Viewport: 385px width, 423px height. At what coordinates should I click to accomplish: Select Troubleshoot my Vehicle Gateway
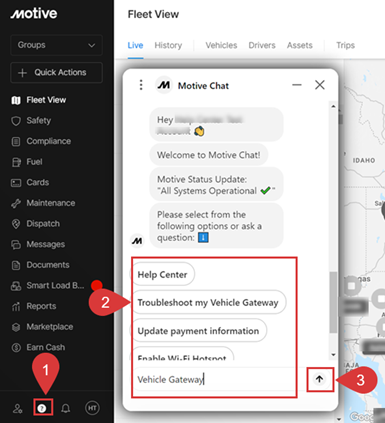tap(208, 303)
